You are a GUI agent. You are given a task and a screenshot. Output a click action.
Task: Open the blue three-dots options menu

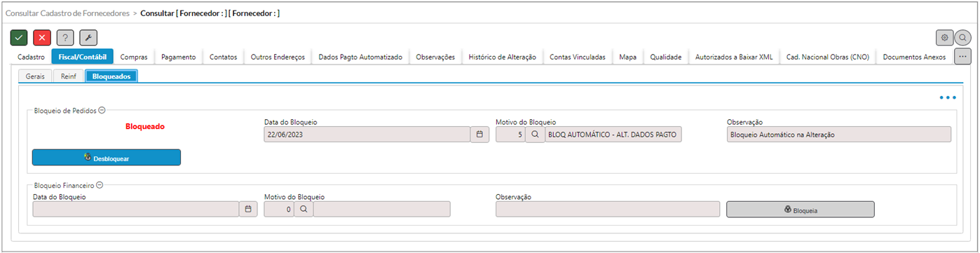coord(948,97)
